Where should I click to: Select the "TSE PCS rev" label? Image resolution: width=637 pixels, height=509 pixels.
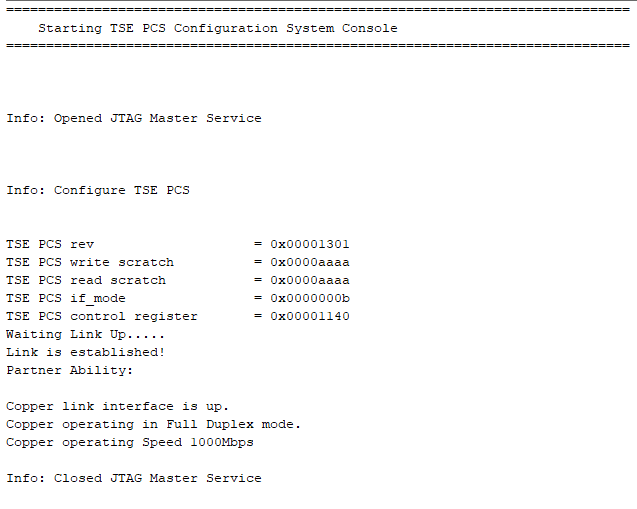(50, 244)
